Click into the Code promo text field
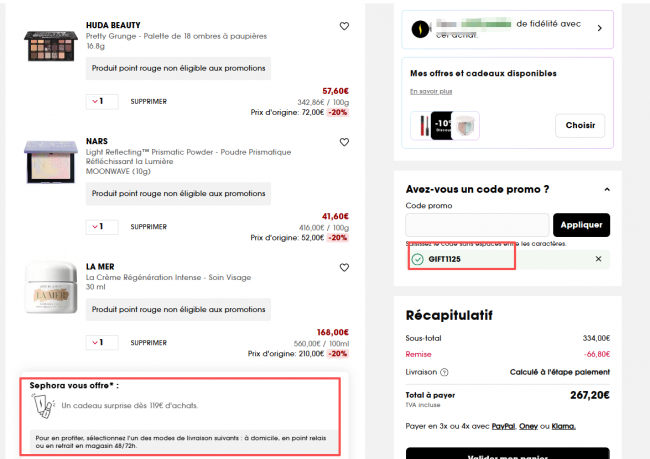The width and height of the screenshot is (650, 459). [476, 225]
